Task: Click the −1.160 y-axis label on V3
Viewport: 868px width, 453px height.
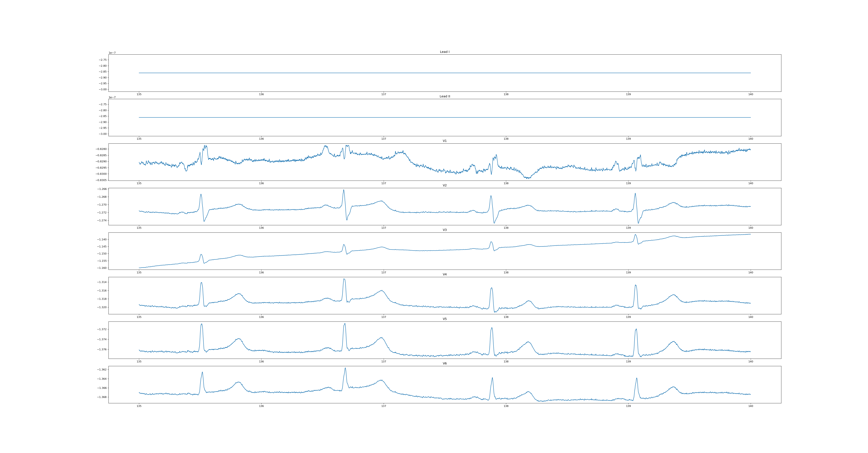Action: point(102,268)
